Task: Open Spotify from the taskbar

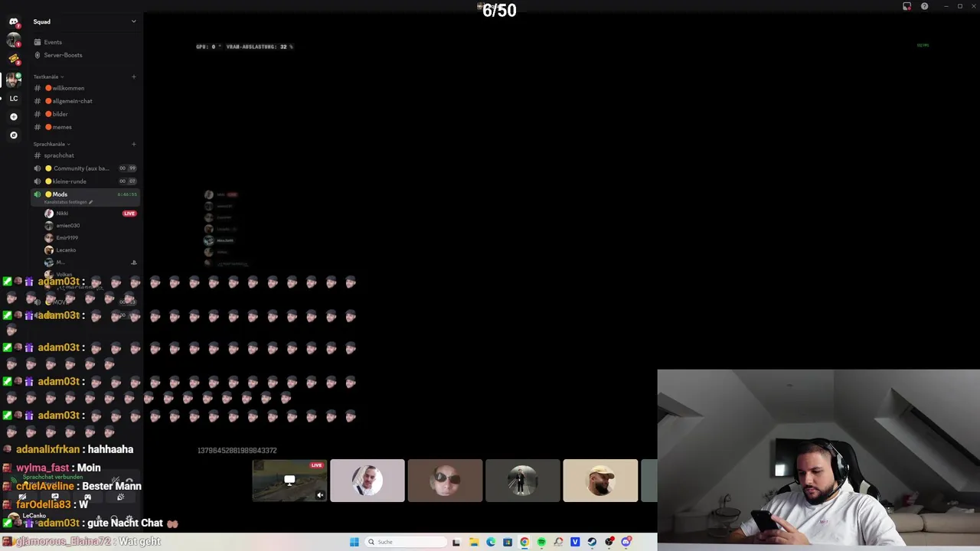Action: [x=541, y=542]
